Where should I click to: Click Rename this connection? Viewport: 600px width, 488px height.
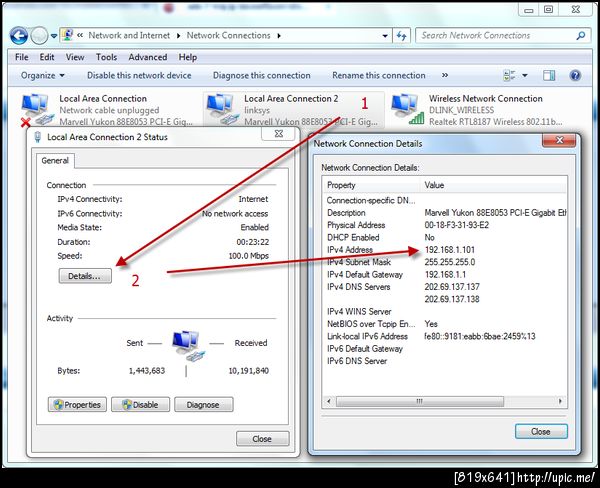point(379,75)
